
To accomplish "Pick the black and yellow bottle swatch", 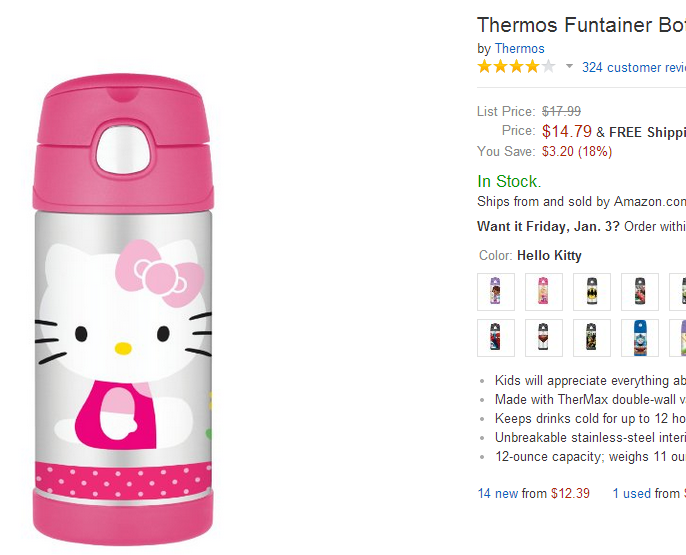I will 592,338.
